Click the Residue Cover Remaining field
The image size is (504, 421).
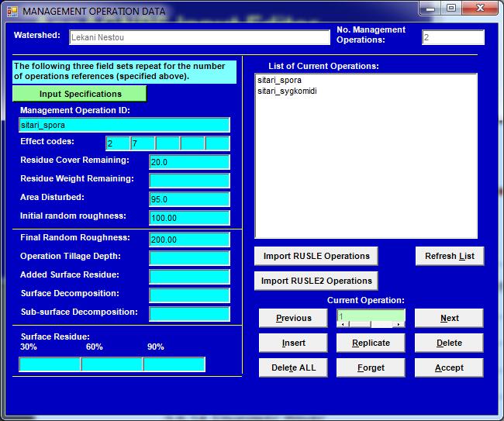coord(189,162)
